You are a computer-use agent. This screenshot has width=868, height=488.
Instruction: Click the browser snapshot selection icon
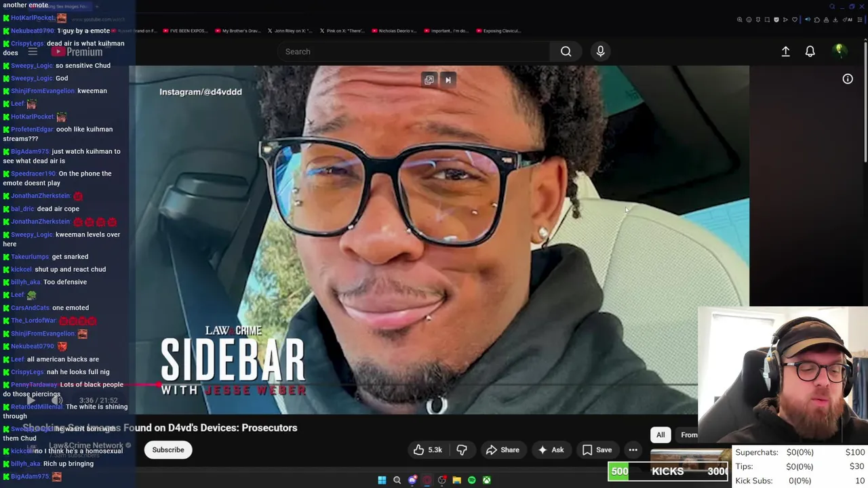pos(767,20)
